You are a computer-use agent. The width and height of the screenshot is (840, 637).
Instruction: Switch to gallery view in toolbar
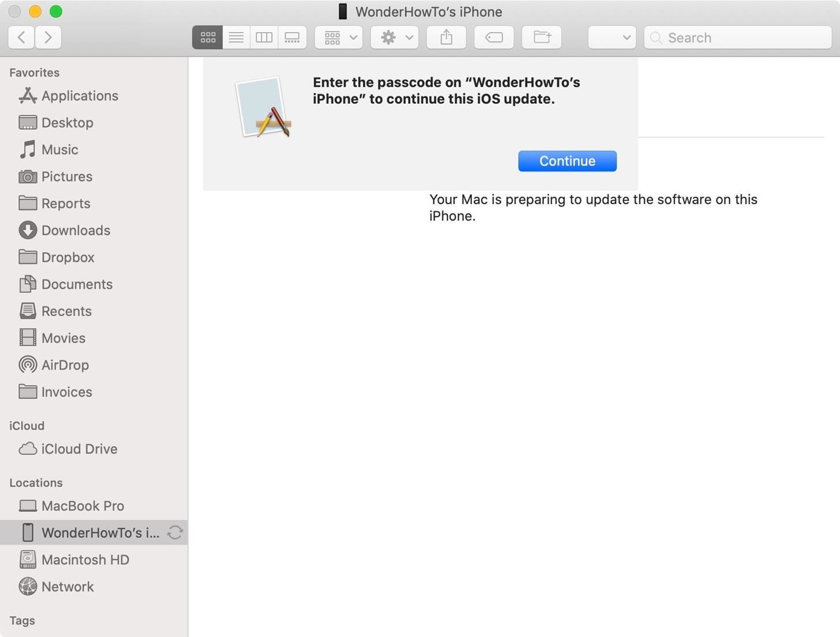point(292,38)
